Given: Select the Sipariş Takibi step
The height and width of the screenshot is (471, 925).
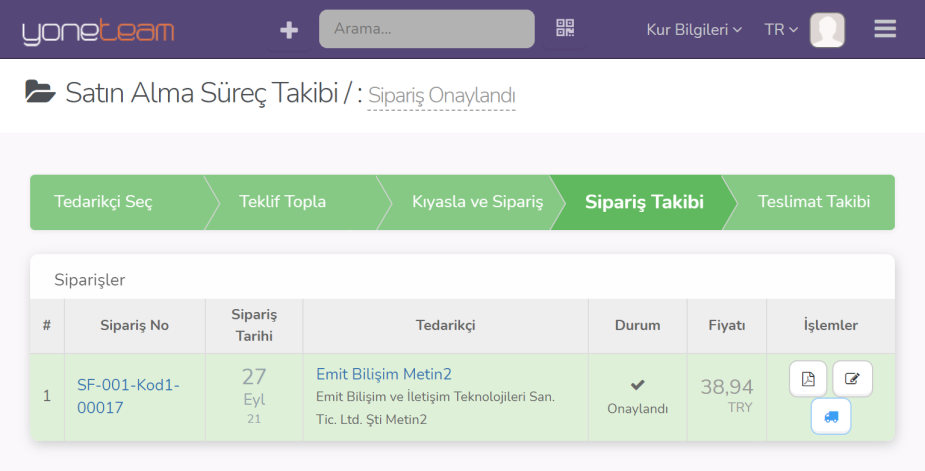Looking at the screenshot, I should click(x=644, y=202).
